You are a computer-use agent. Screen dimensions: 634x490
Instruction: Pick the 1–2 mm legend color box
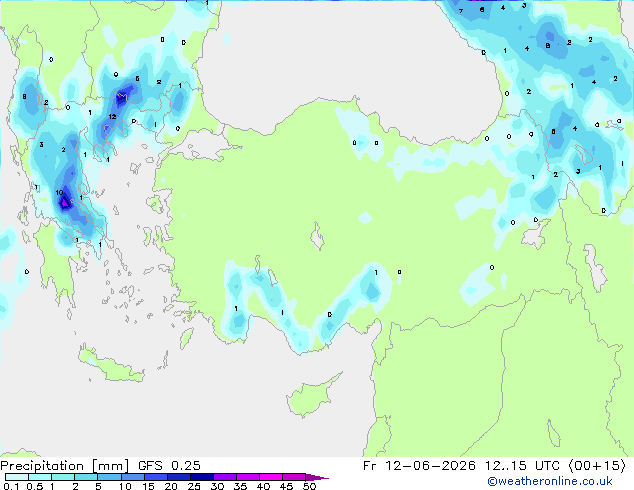63,477
